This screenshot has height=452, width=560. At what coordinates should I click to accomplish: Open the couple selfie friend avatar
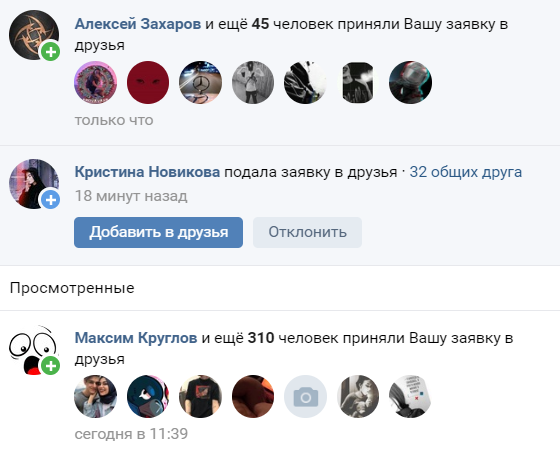pyautogui.click(x=95, y=396)
